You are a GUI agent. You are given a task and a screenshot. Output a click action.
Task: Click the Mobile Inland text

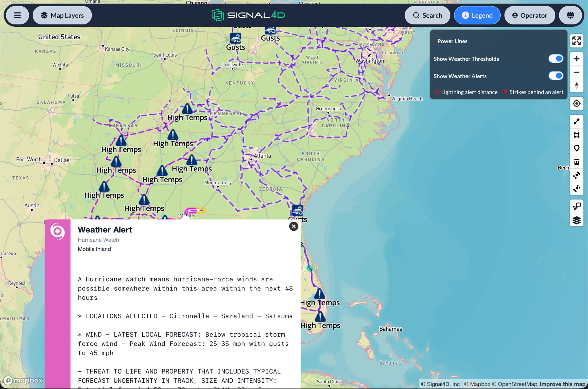[94, 249]
